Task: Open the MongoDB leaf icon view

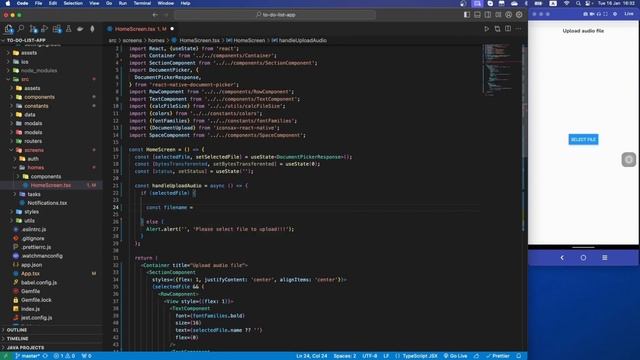Action: 92,29
